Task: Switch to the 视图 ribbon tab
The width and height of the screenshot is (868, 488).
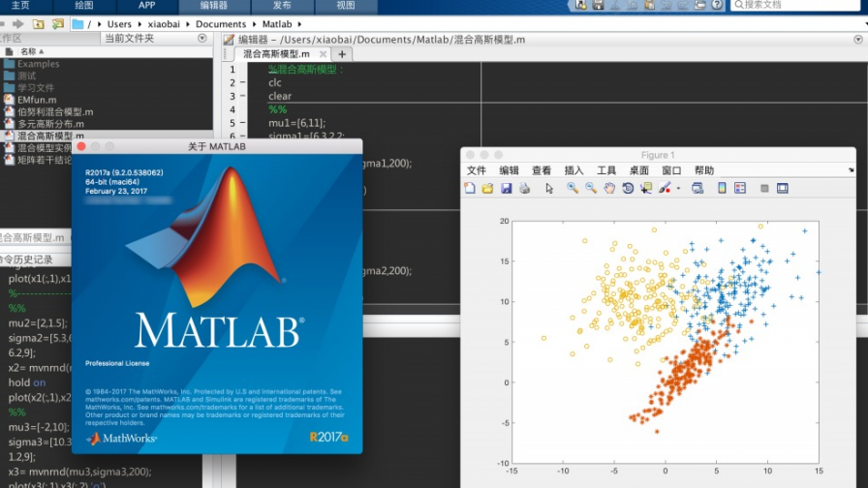Action: click(346, 6)
